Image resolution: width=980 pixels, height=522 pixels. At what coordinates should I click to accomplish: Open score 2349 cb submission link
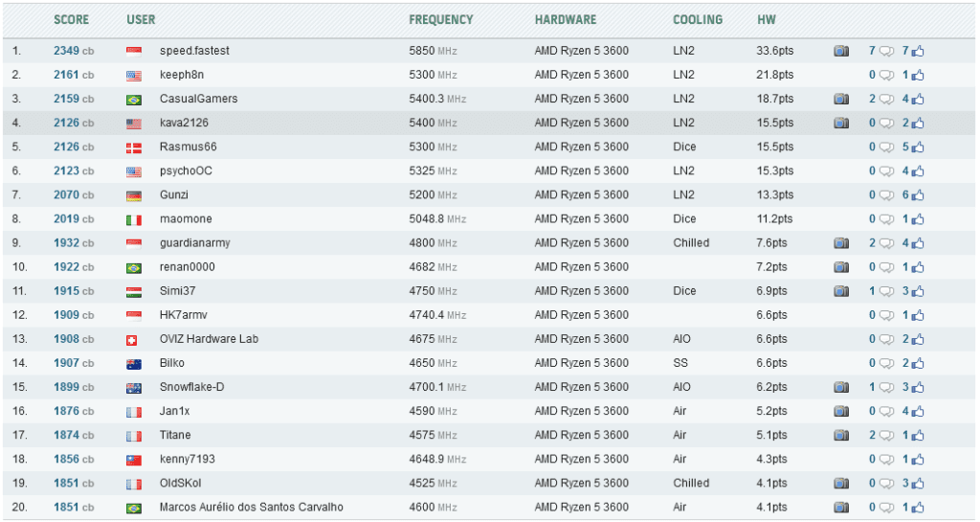(73, 51)
